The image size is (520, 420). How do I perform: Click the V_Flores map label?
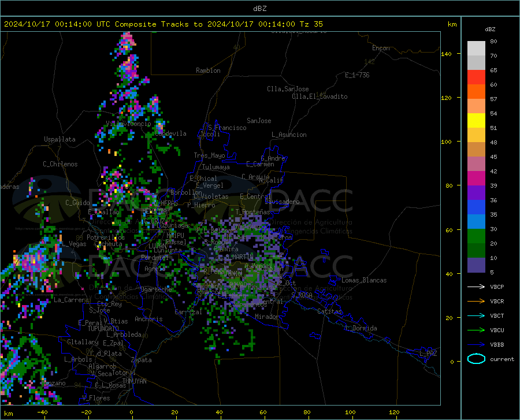click(96, 398)
